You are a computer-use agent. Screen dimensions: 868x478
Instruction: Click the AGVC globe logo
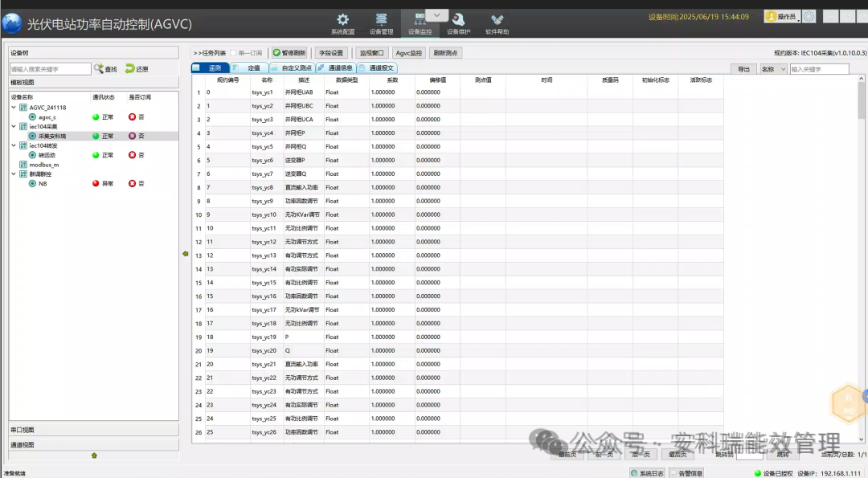pos(11,23)
